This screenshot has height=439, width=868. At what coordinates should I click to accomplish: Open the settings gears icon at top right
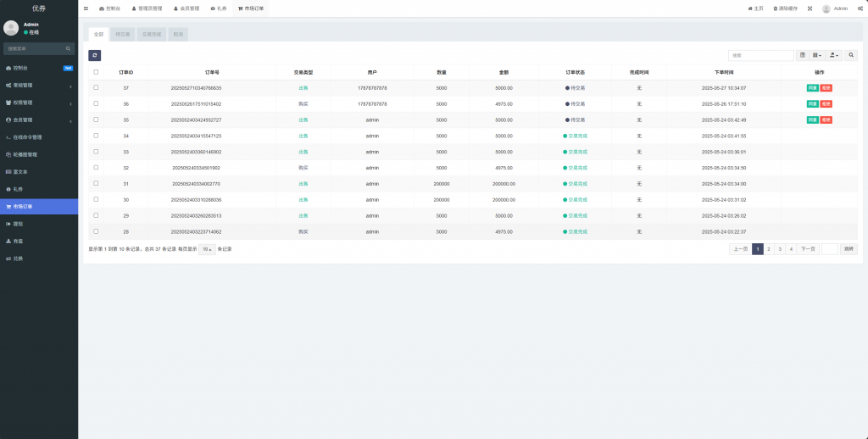tap(858, 8)
